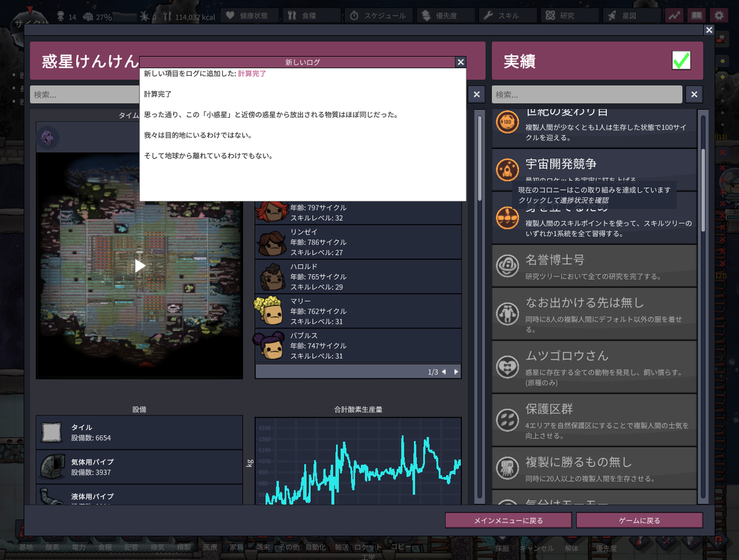
Task: Click the なお出かける先は無し achievement icon
Action: pyautogui.click(x=508, y=314)
